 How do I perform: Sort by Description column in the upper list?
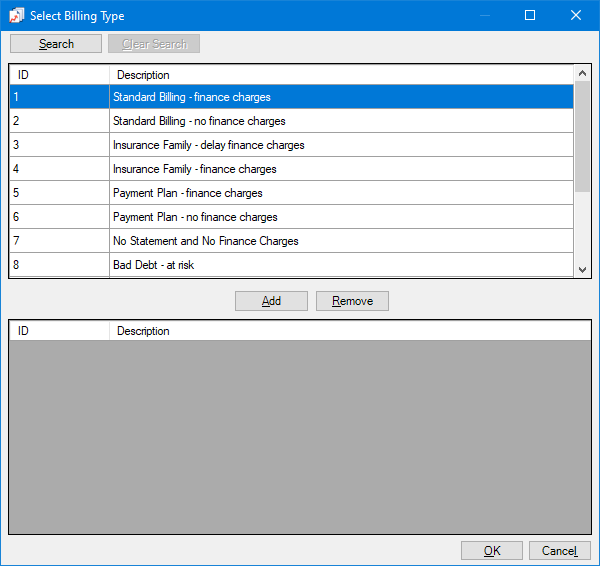pos(340,75)
